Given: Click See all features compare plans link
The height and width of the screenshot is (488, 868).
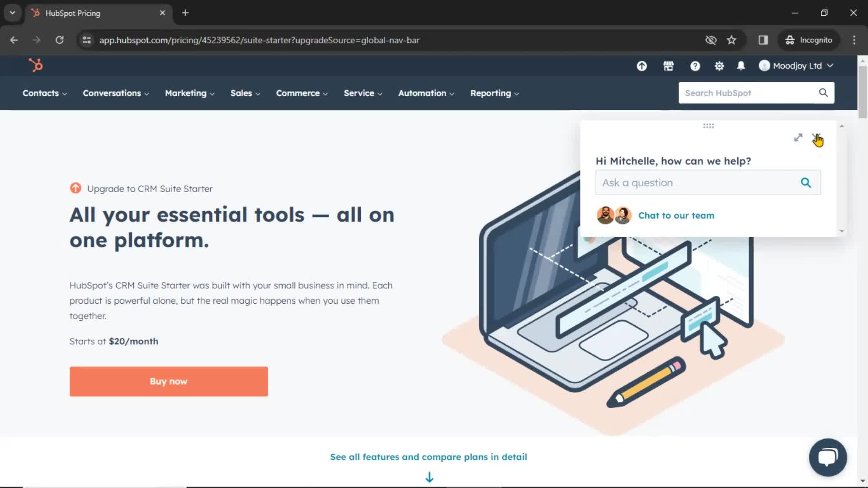Looking at the screenshot, I should coord(429,456).
